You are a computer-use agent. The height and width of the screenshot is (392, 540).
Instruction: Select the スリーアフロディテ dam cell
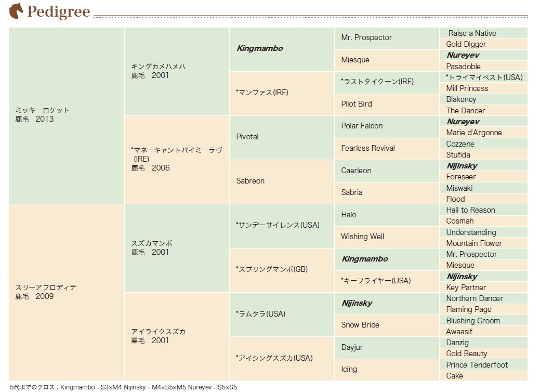[67, 292]
